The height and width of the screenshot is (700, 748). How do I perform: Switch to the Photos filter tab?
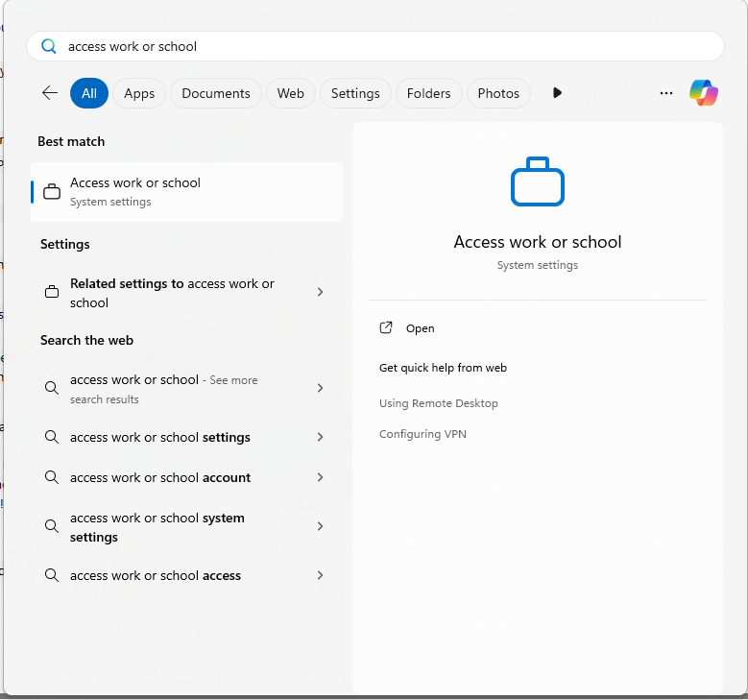[498, 93]
